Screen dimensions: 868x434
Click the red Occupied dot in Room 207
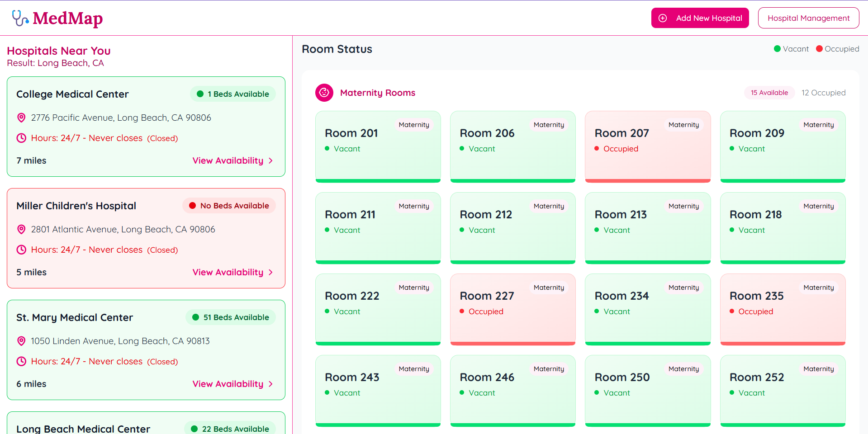pyautogui.click(x=597, y=148)
